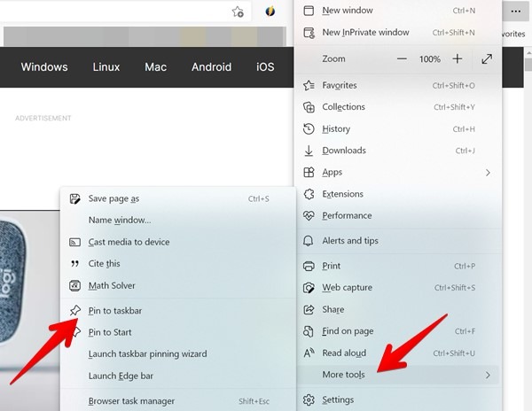Choose Print in the menu
532x411 pixels.
click(397, 266)
